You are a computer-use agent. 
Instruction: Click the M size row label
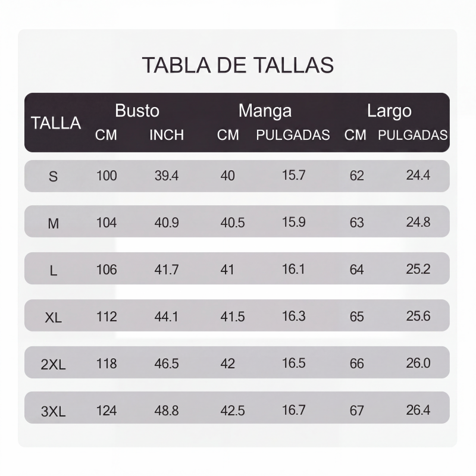point(53,224)
